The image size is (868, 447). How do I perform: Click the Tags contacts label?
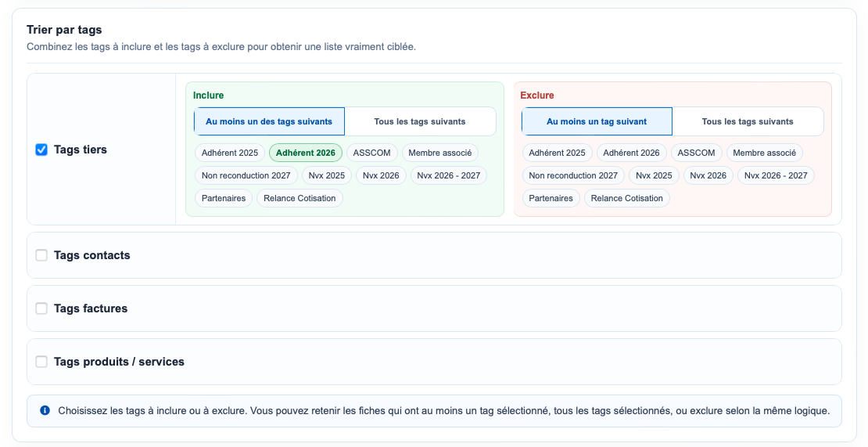92,255
